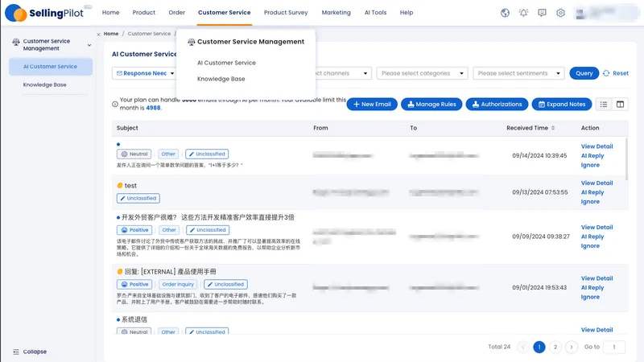Open the Please select categories dropdown
The image size is (644, 362).
coord(422,73)
